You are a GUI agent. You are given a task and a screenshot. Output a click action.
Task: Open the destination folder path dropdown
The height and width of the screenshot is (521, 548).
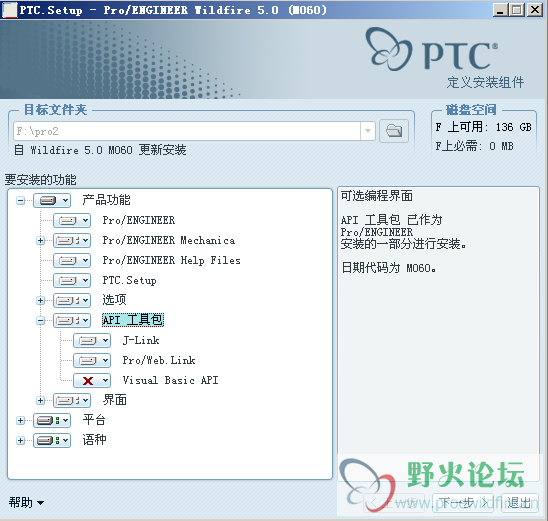pos(368,131)
